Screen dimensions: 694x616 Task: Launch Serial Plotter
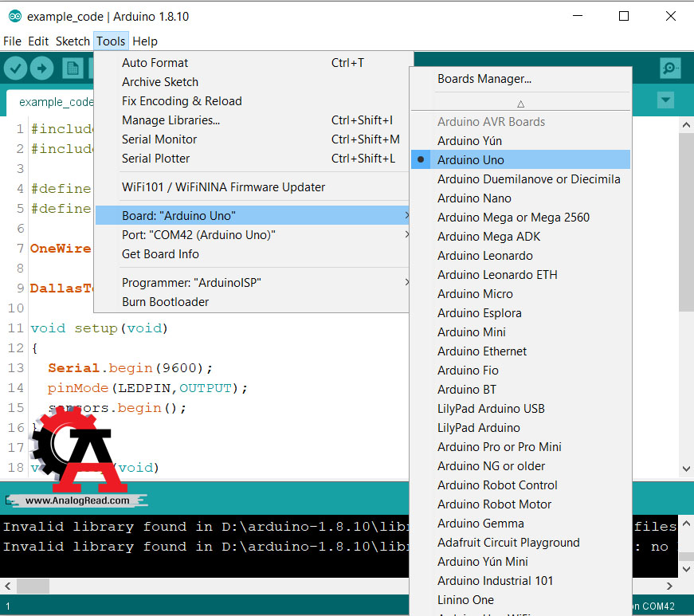click(x=252, y=158)
